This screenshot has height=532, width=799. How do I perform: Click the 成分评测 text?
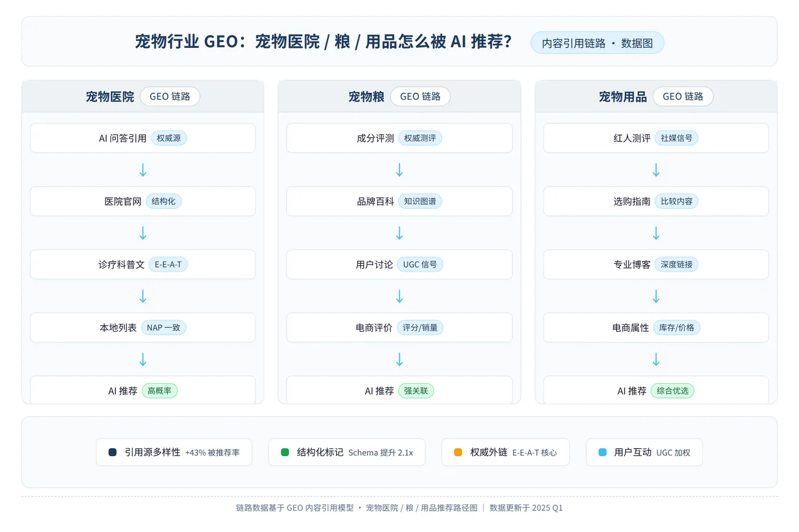[x=376, y=138]
